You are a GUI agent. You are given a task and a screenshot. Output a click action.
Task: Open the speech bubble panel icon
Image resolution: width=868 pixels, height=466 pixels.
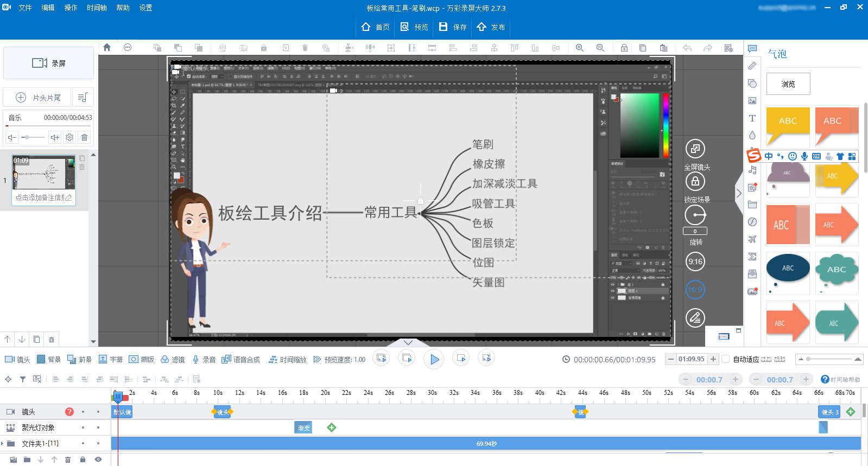(x=752, y=49)
